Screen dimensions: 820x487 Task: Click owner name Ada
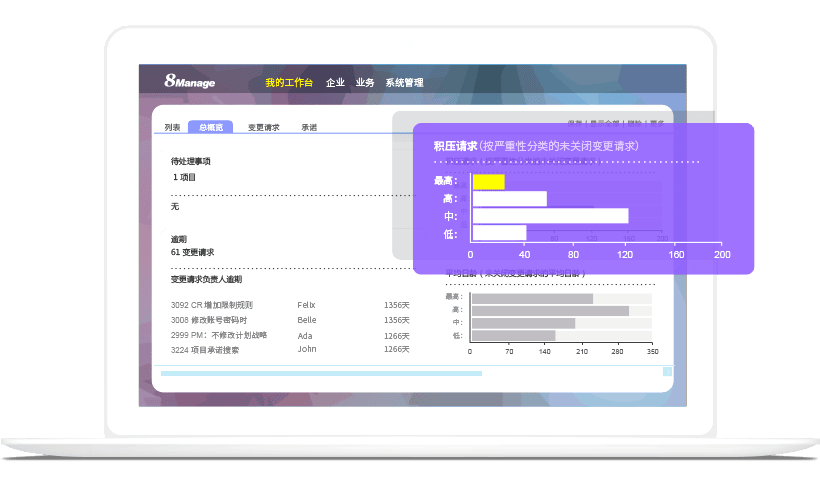pos(305,336)
